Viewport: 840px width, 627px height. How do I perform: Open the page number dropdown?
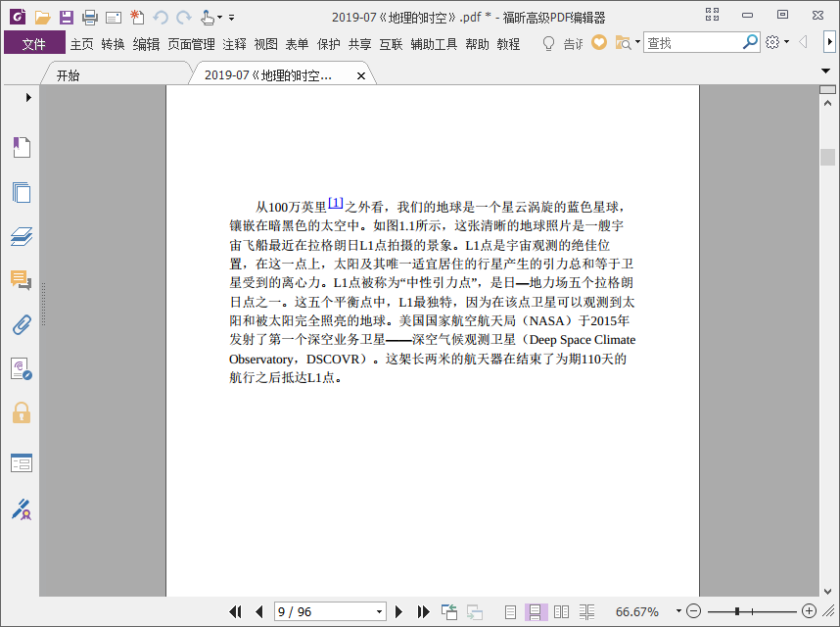[379, 611]
